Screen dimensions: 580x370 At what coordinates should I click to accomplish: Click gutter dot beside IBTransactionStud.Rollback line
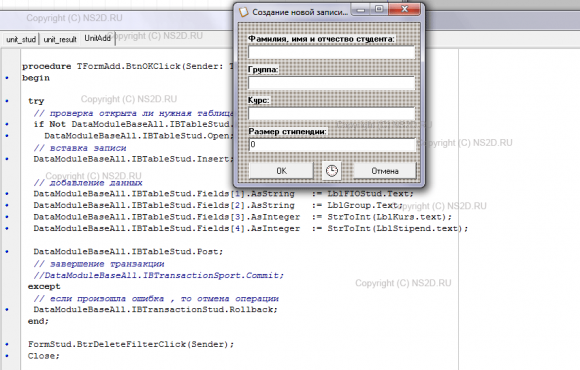coord(7,309)
